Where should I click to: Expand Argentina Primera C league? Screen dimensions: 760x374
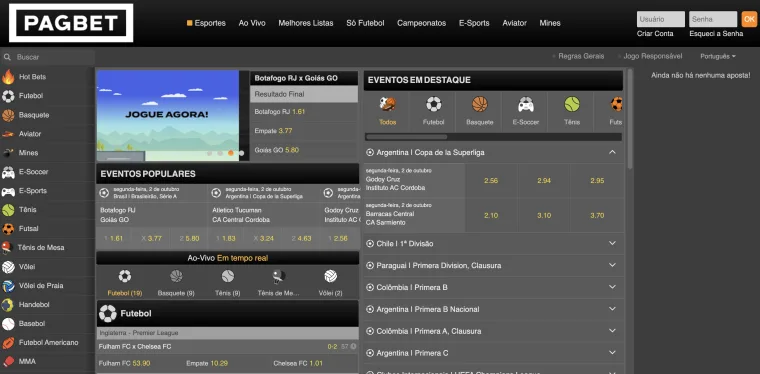pyautogui.click(x=612, y=352)
